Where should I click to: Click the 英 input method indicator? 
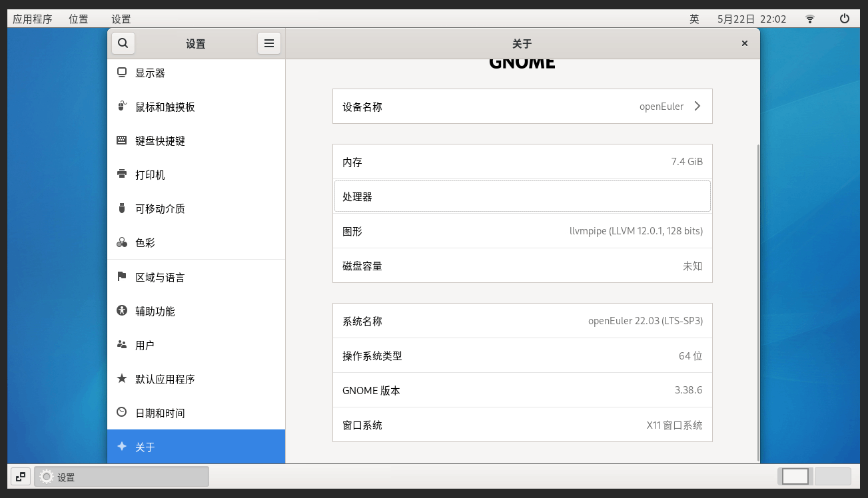pyautogui.click(x=694, y=19)
